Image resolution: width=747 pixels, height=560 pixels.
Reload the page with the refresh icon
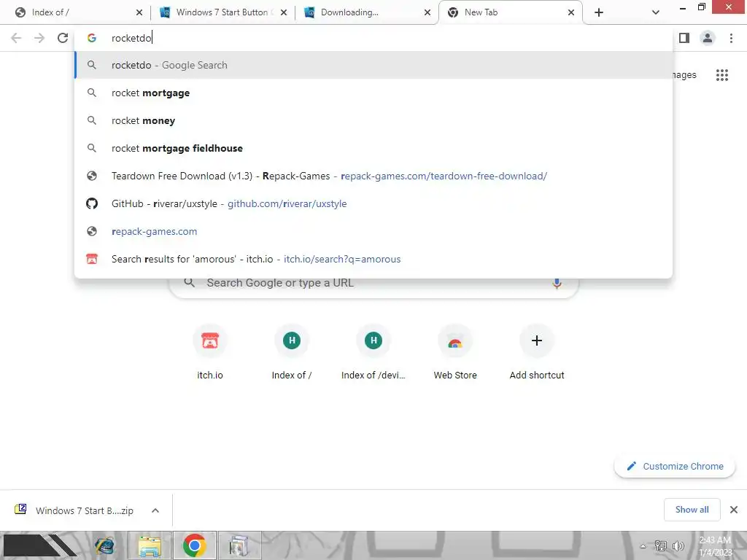[63, 38]
